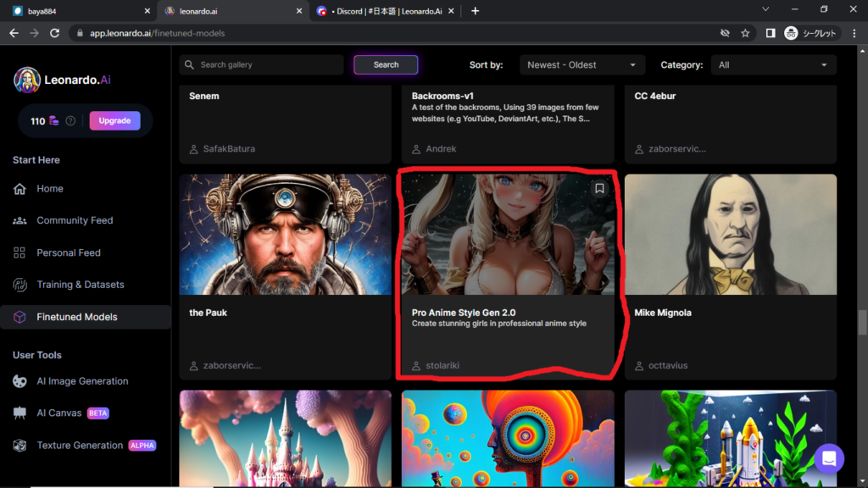The height and width of the screenshot is (488, 868).
Task: Open the Mike Mignola model thumbnail
Action: (x=730, y=235)
